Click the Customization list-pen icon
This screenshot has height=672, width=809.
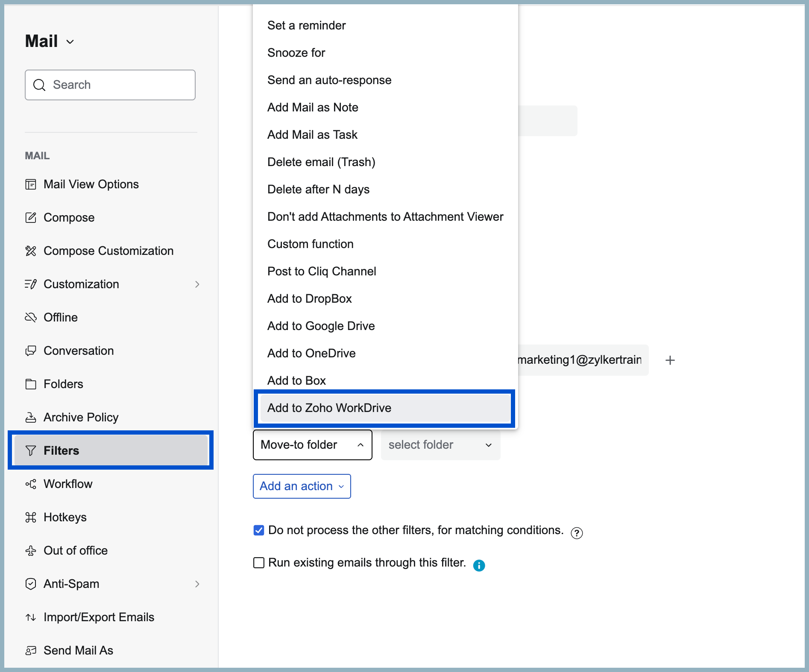point(31,284)
